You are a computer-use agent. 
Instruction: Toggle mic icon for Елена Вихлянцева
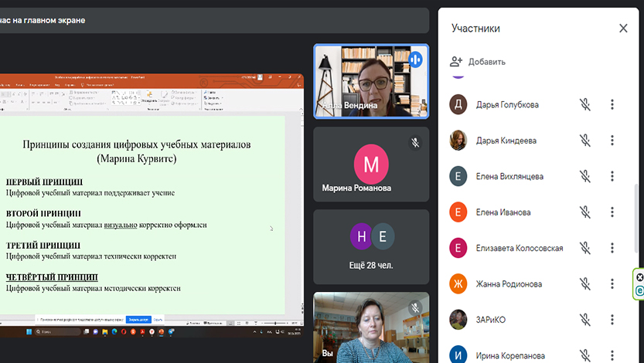[585, 177]
